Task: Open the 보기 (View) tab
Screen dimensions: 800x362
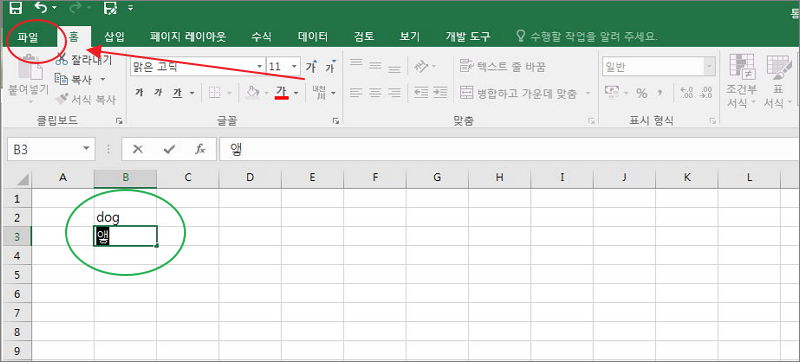Action: click(410, 37)
